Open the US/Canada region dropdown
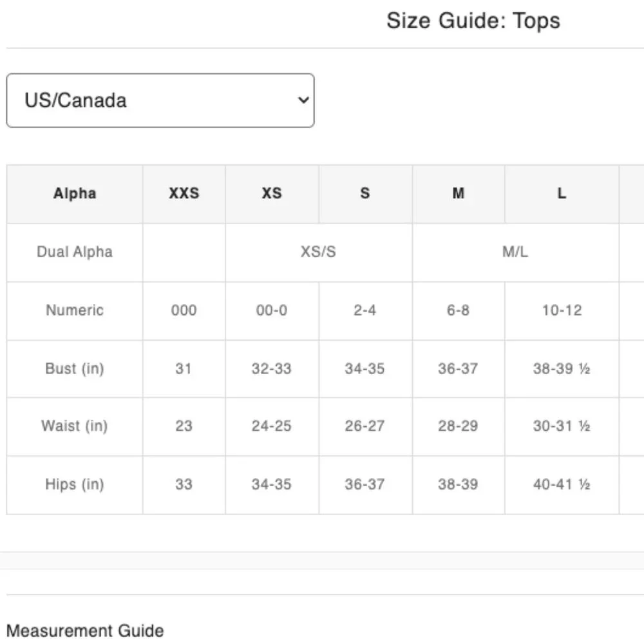The width and height of the screenshot is (644, 644). pyautogui.click(x=160, y=100)
